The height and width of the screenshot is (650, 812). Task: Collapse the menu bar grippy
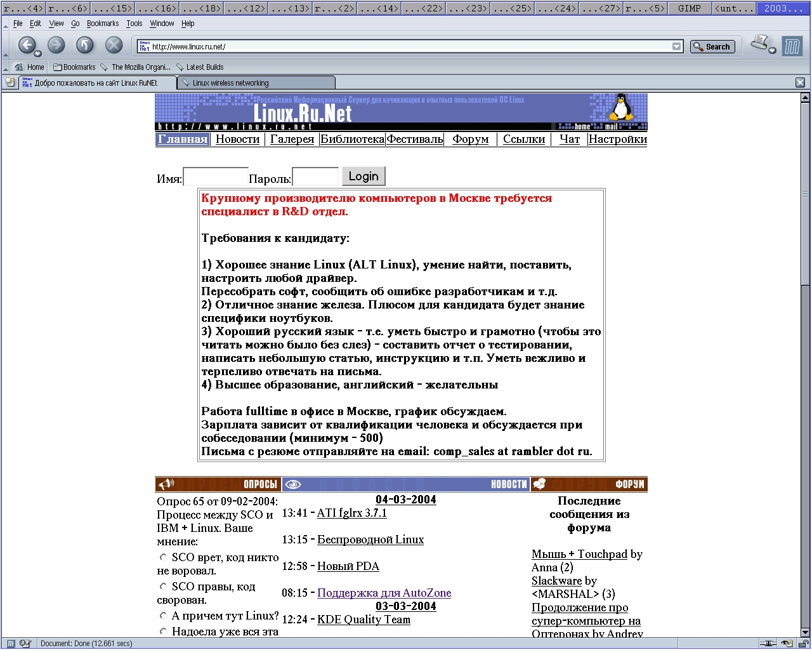[x=6, y=23]
